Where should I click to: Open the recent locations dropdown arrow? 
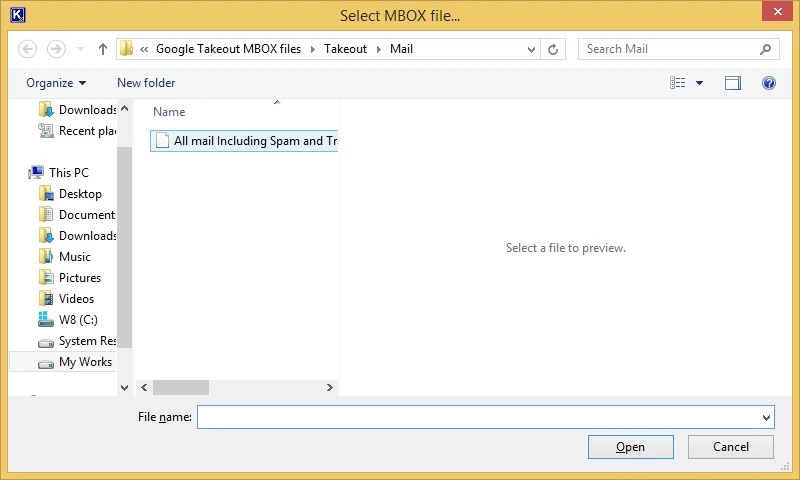pos(80,49)
